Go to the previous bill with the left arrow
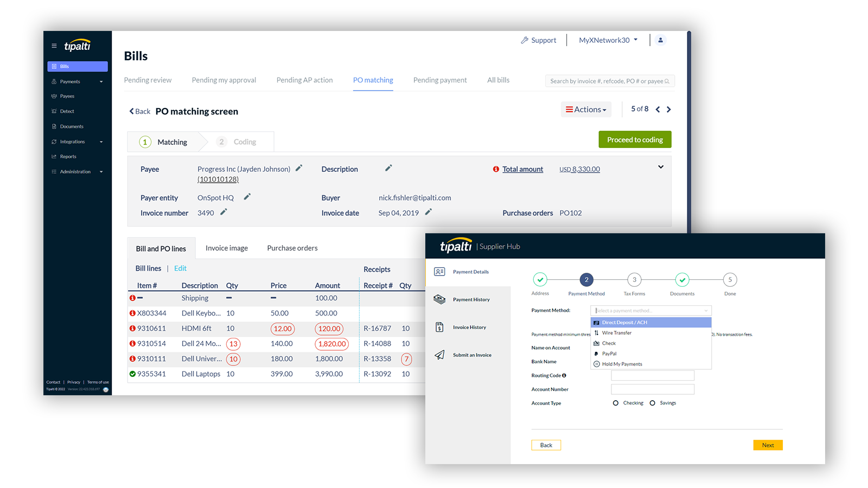This screenshot has height=488, width=868. tap(658, 110)
